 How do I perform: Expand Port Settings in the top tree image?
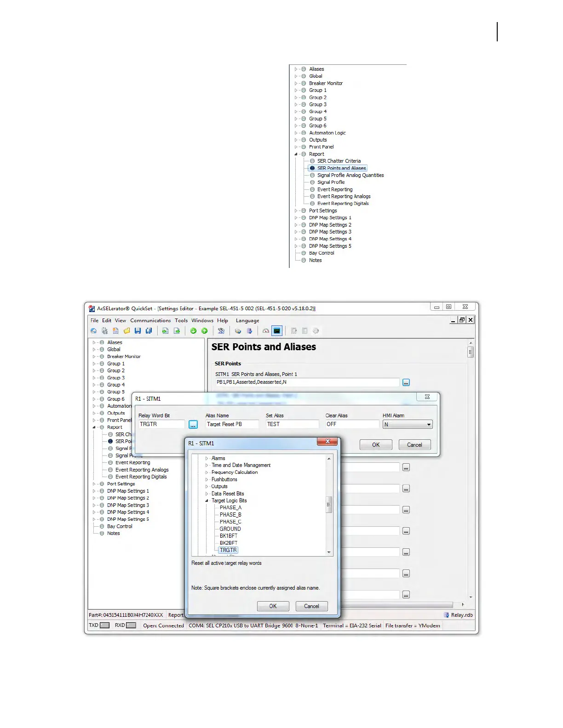pyautogui.click(x=296, y=210)
